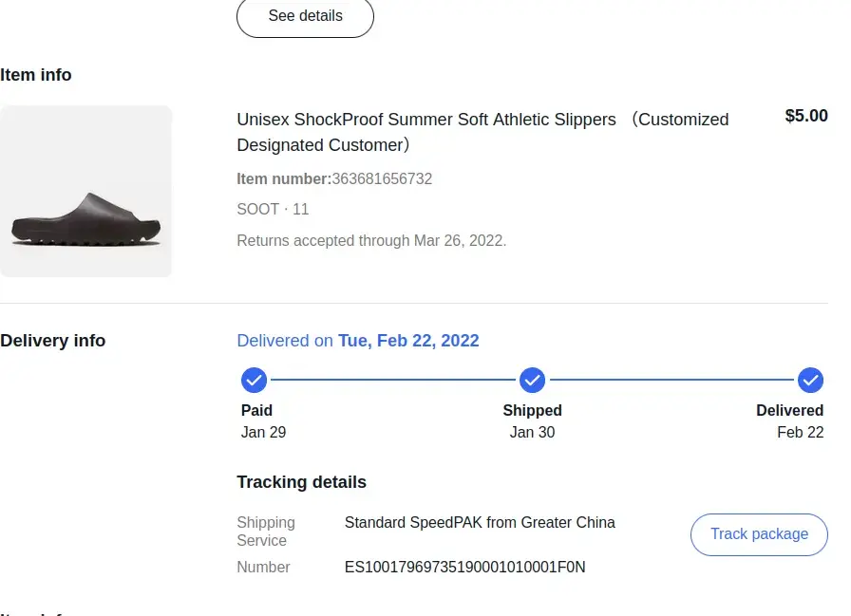Click the Paid step checkmark icon

pyautogui.click(x=254, y=381)
